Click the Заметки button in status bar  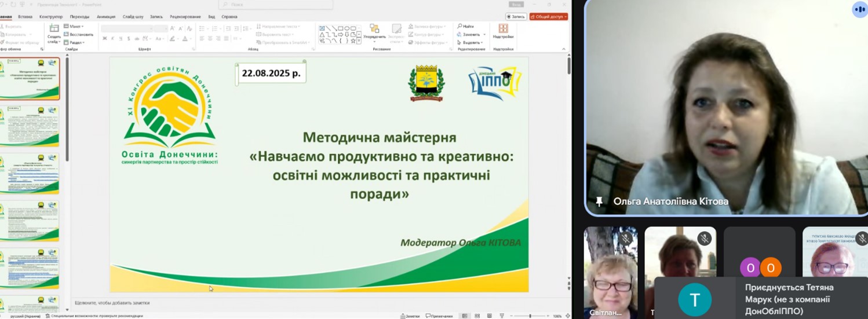point(410,316)
